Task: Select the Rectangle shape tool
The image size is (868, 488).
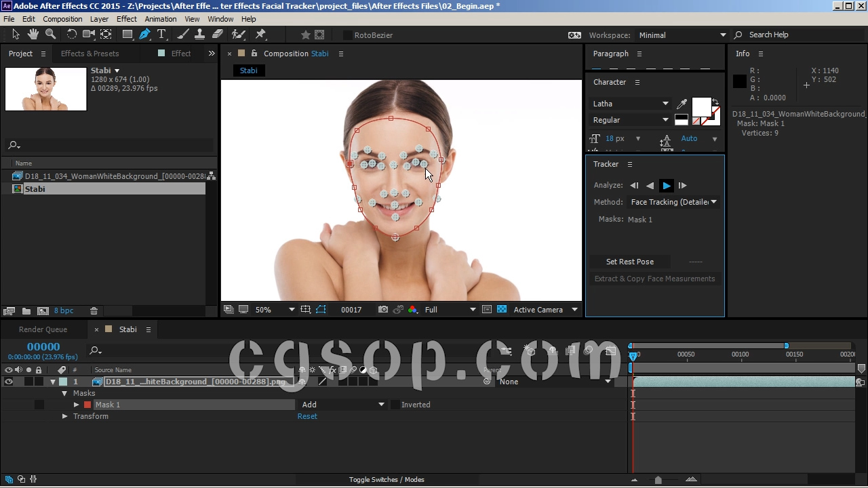Action: 127,35
